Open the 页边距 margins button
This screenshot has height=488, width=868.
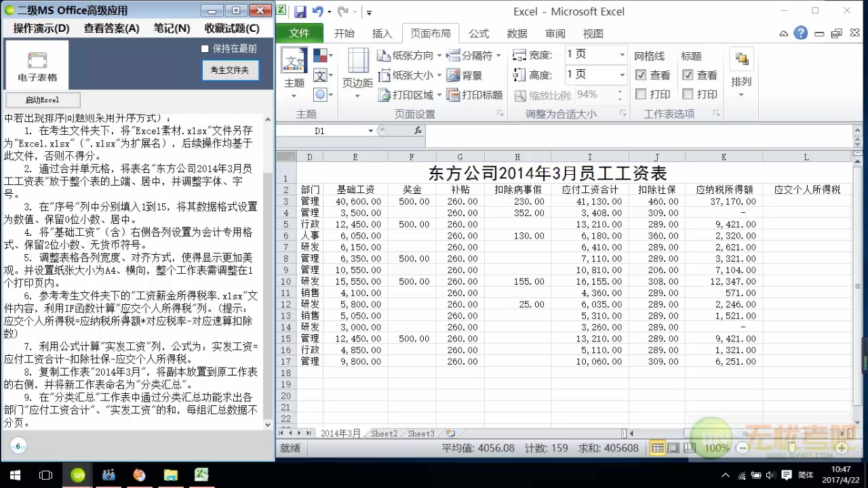(357, 73)
